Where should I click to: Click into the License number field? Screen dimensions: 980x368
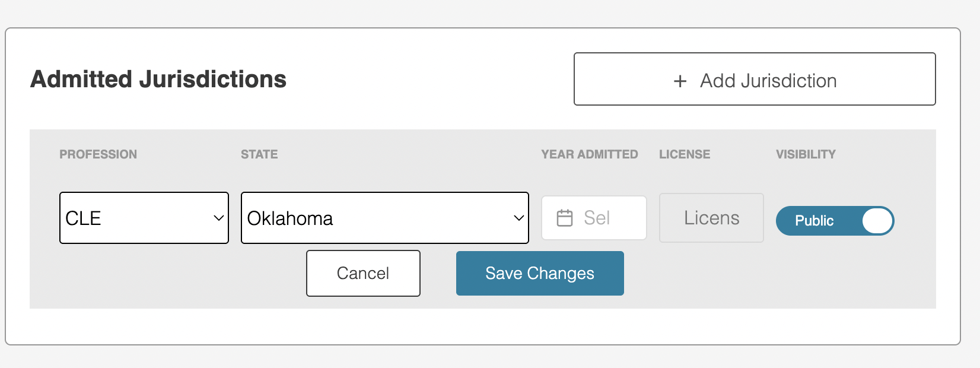coord(711,218)
